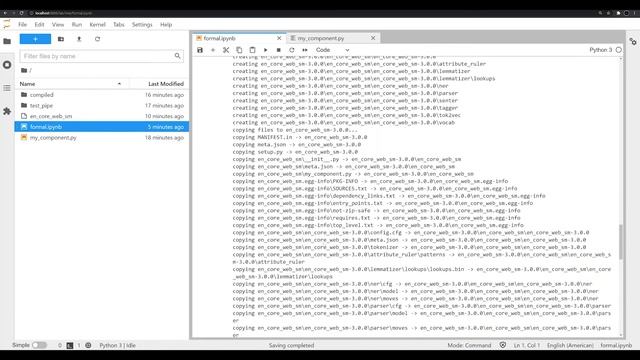Refresh the file list

pos(97,39)
